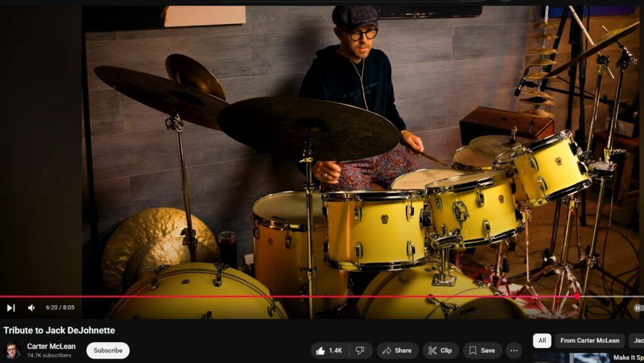This screenshot has width=644, height=363.
Task: Select the partially visible Jac… filter chip
Action: coord(636,340)
